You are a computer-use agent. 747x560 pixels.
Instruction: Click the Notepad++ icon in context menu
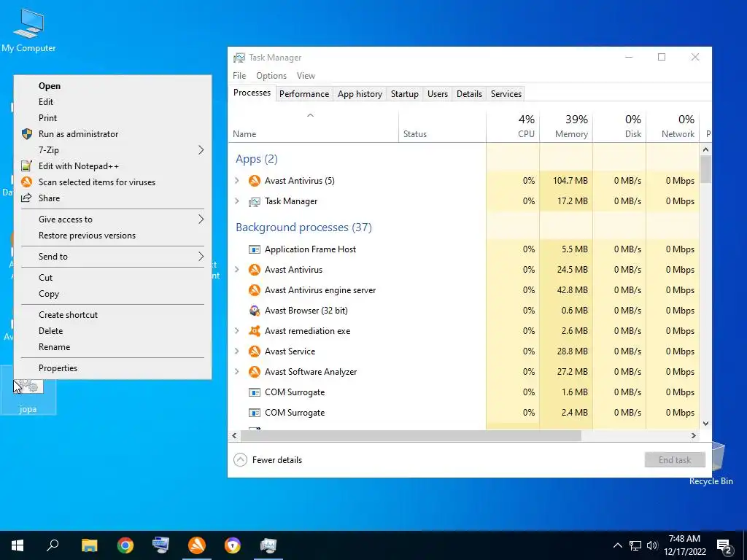(27, 166)
